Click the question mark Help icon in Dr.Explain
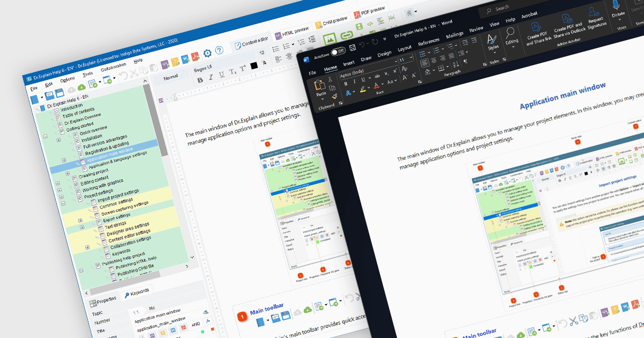 pyautogui.click(x=219, y=50)
